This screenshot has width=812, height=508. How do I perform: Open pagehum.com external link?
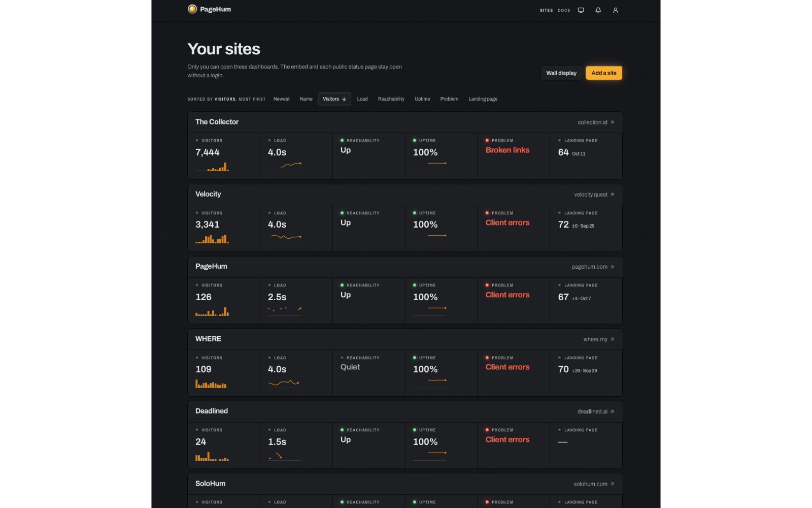tap(593, 267)
